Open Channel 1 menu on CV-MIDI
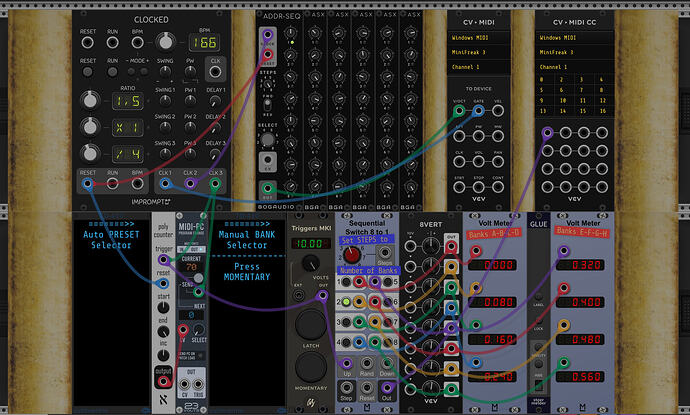 click(x=479, y=67)
